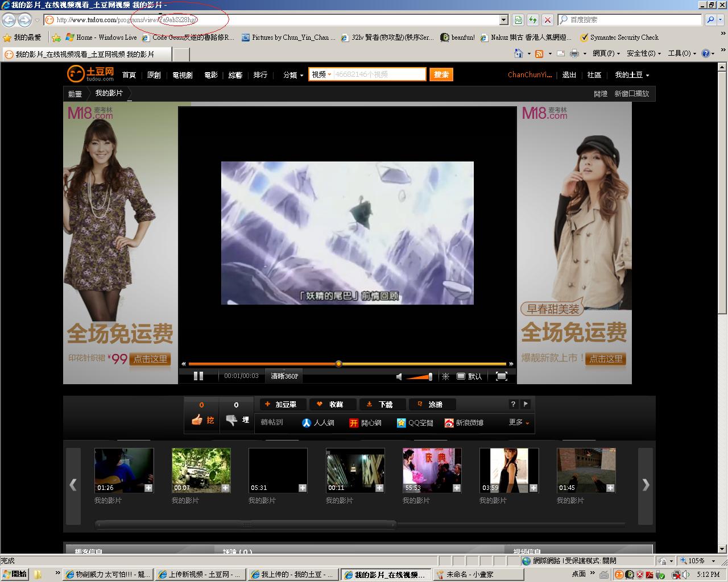Open the brightness settings sun icon

pos(445,376)
